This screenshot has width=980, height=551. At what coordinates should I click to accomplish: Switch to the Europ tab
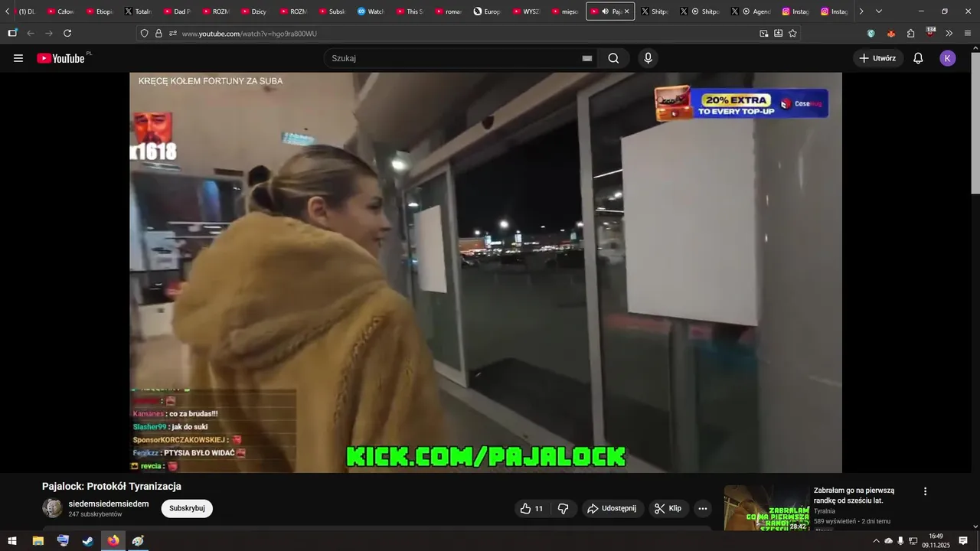pyautogui.click(x=488, y=11)
